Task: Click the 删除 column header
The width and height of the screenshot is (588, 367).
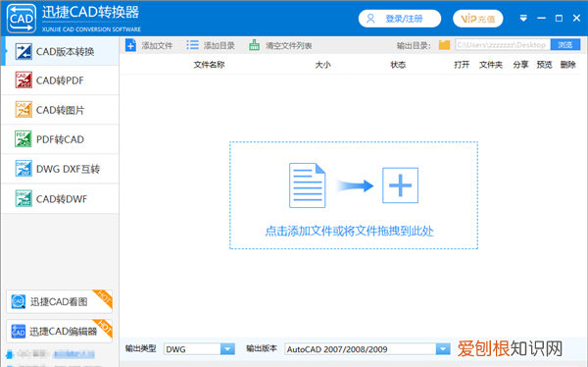Action: [568, 65]
